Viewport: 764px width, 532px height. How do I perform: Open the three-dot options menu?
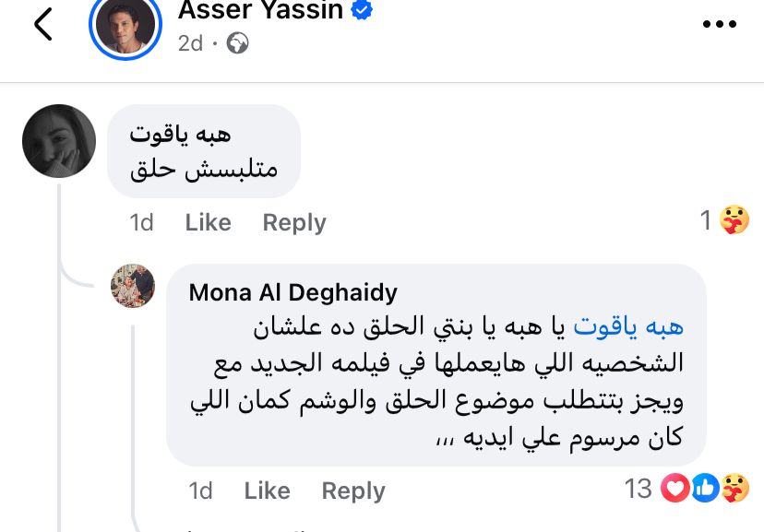click(720, 26)
